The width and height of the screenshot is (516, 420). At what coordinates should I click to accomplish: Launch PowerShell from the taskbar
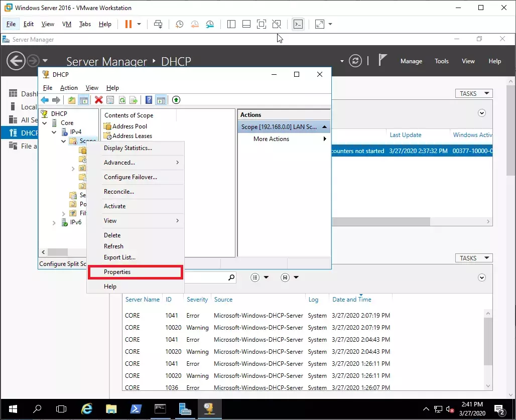pyautogui.click(x=136, y=409)
